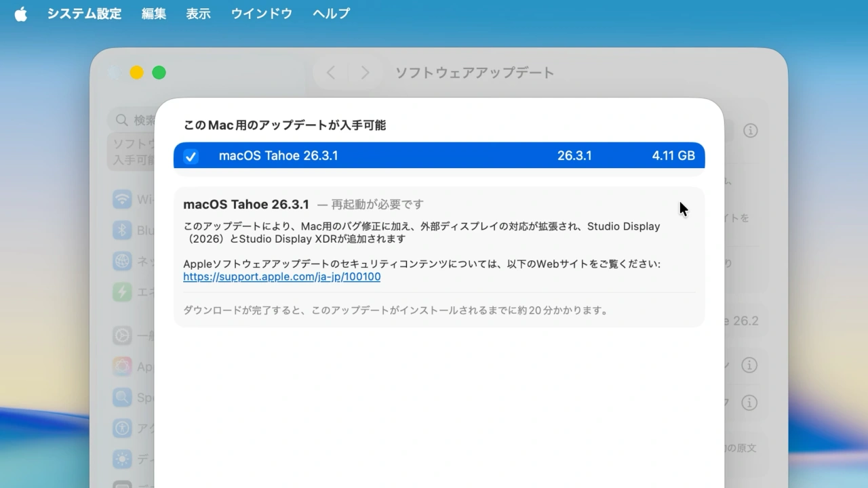The width and height of the screenshot is (868, 488).
Task: Click the back navigation chevron
Action: (330, 73)
